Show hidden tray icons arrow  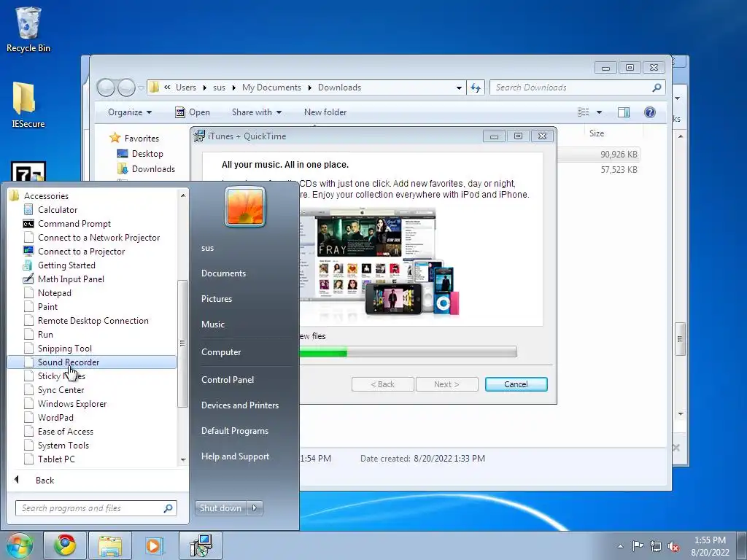pyautogui.click(x=620, y=546)
